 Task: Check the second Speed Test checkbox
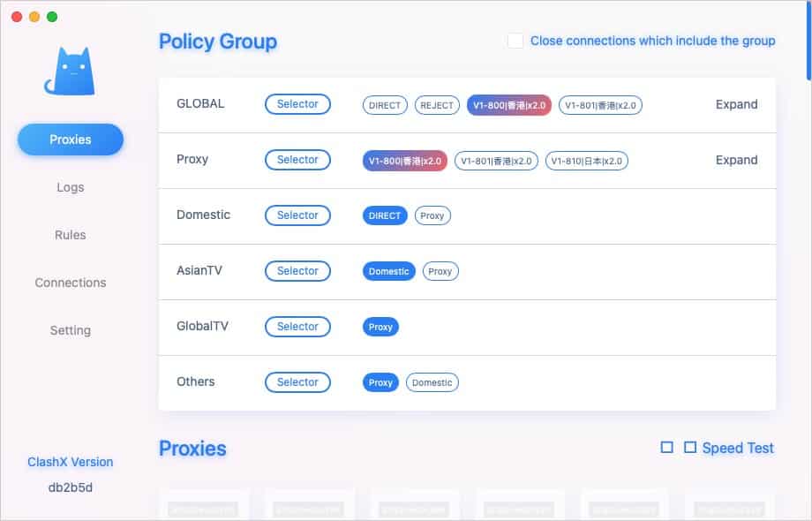click(689, 448)
